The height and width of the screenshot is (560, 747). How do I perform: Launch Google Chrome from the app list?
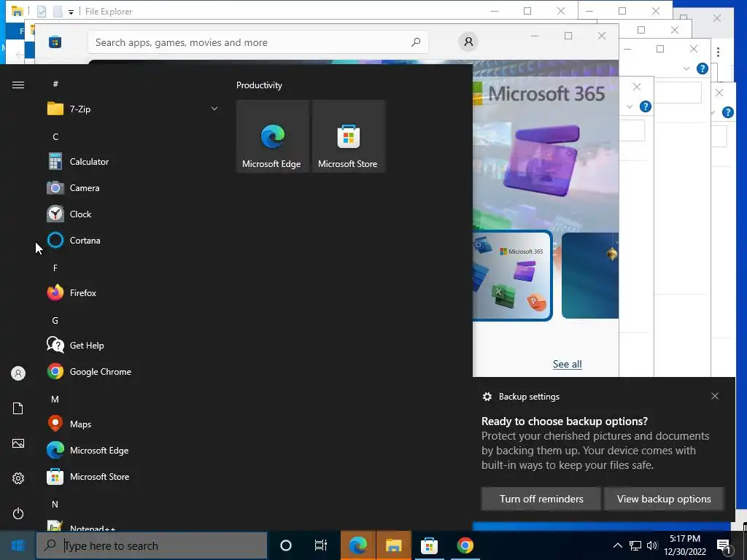pos(133,371)
